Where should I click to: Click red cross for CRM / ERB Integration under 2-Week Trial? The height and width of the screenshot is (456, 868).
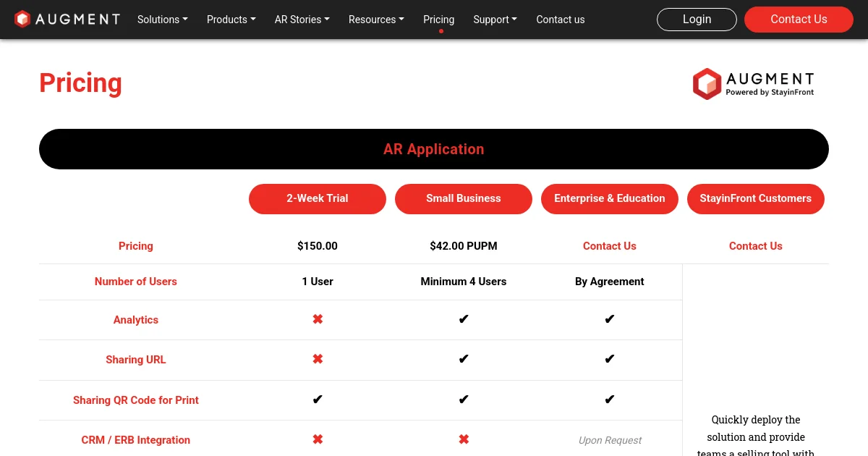[318, 439]
